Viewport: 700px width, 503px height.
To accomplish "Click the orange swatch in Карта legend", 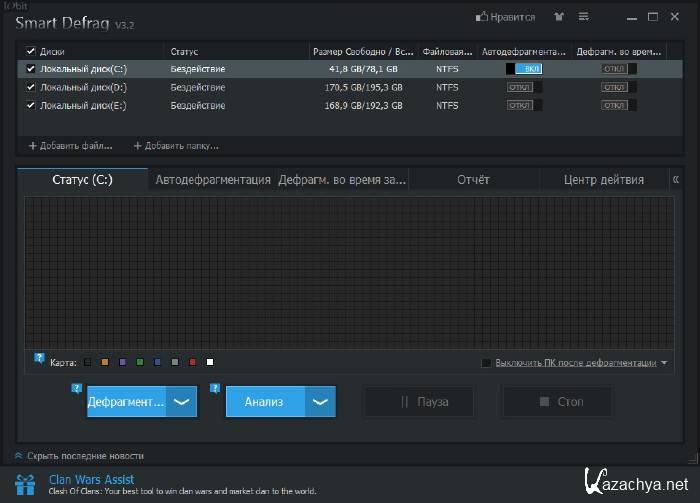I will (x=104, y=362).
